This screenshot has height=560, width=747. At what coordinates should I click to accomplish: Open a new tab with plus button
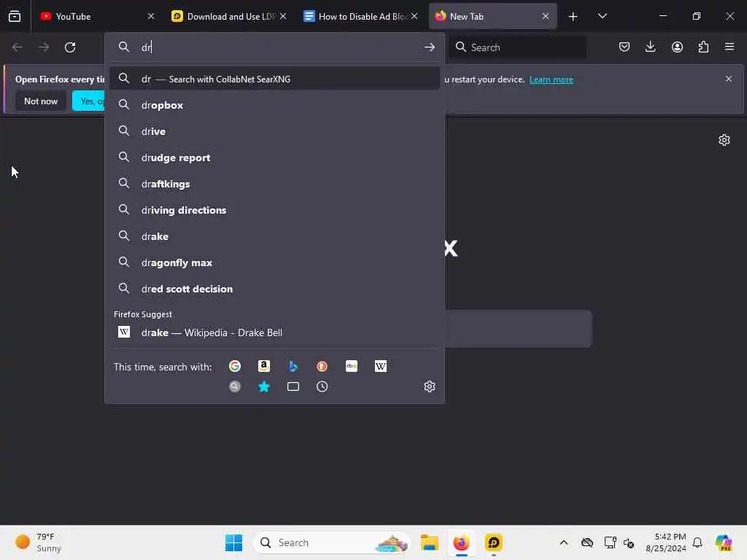573,17
